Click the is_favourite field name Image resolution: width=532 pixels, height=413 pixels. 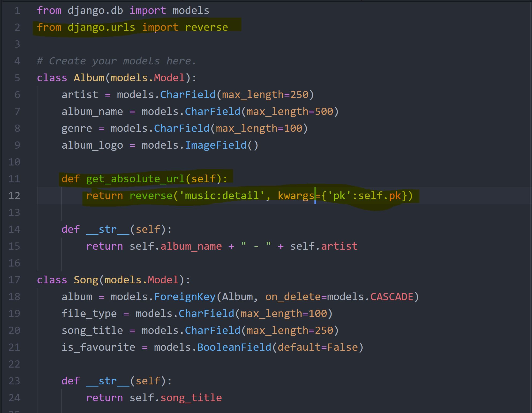pos(98,347)
